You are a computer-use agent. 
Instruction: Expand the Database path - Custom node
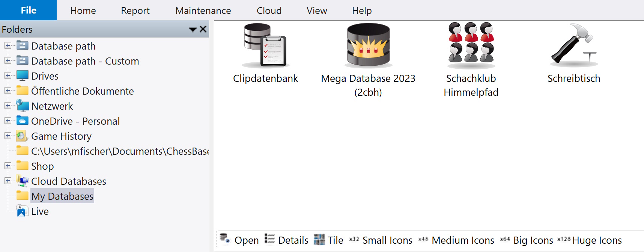pyautogui.click(x=8, y=60)
